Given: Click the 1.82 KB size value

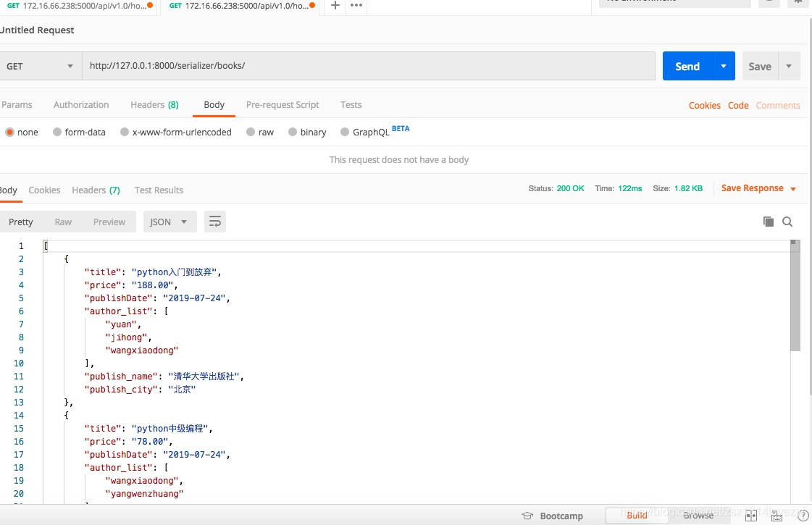Looking at the screenshot, I should coord(688,188).
